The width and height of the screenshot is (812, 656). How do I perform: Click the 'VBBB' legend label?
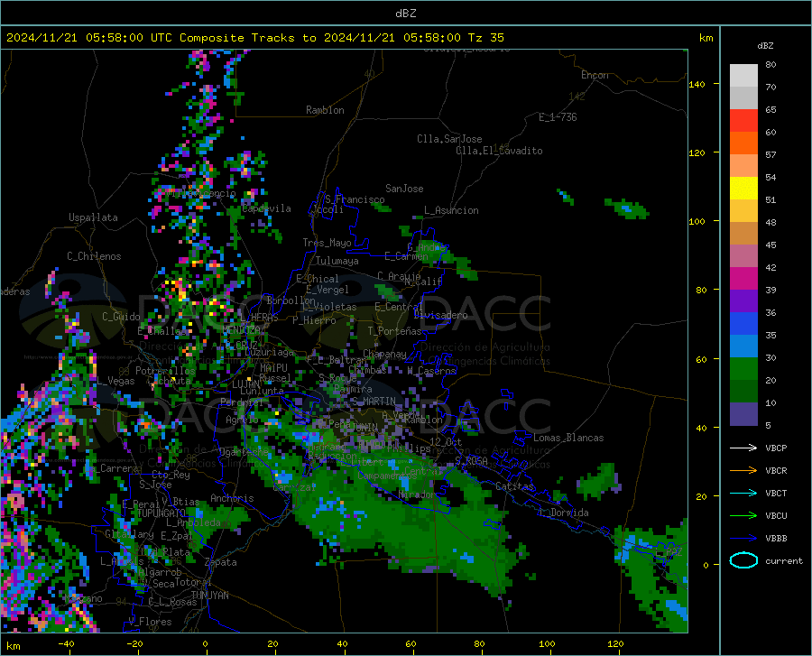776,539
